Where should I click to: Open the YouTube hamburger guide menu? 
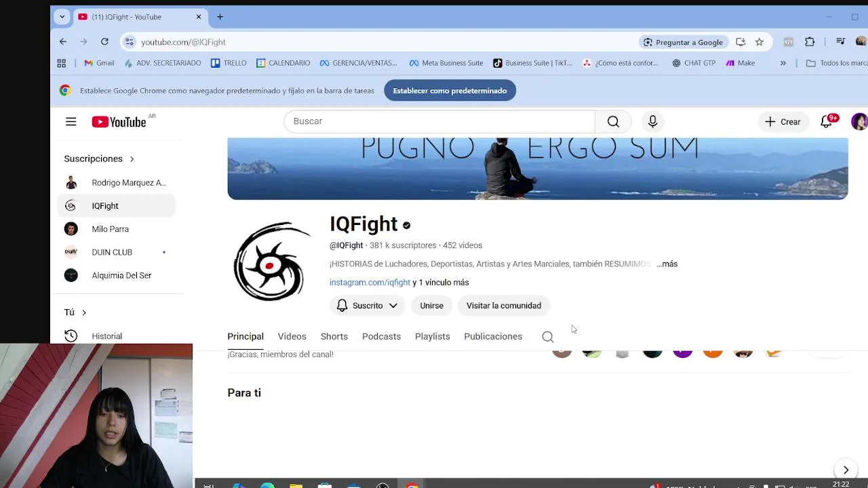tap(71, 122)
